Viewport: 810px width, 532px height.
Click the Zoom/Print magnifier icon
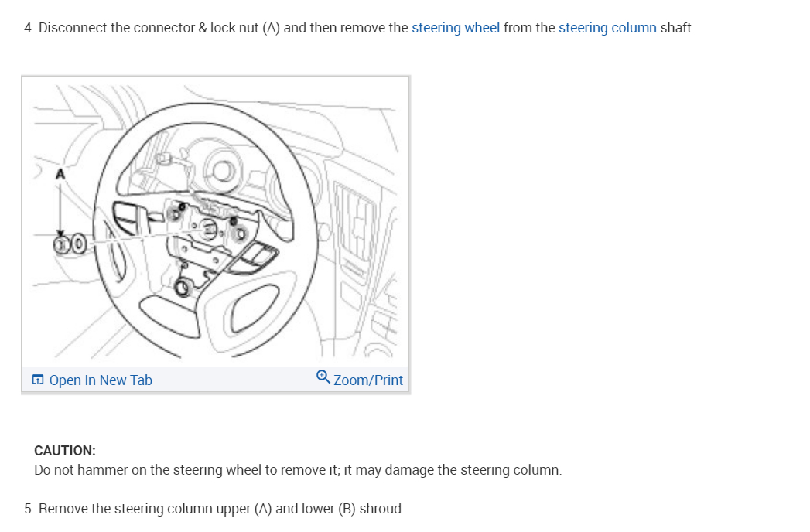pos(323,377)
